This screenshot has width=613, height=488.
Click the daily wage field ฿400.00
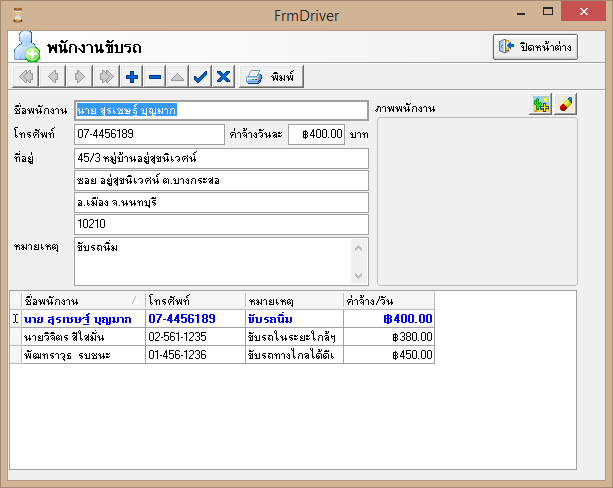tap(317, 134)
